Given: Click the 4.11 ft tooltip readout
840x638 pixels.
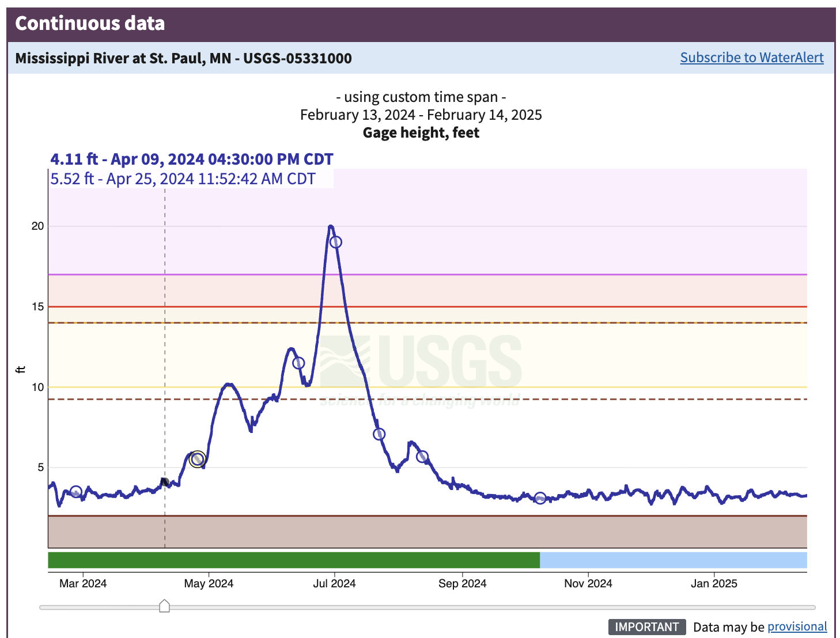Looking at the screenshot, I should [192, 159].
